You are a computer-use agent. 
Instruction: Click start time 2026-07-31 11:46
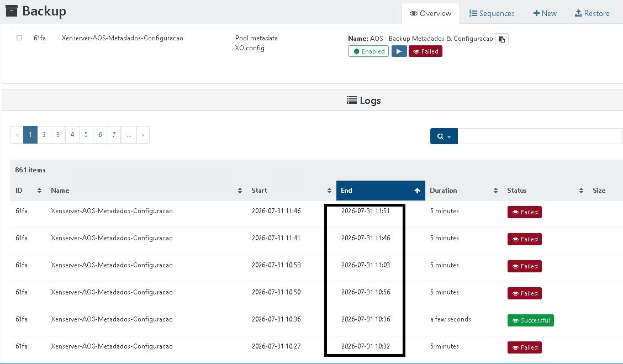coord(276,211)
